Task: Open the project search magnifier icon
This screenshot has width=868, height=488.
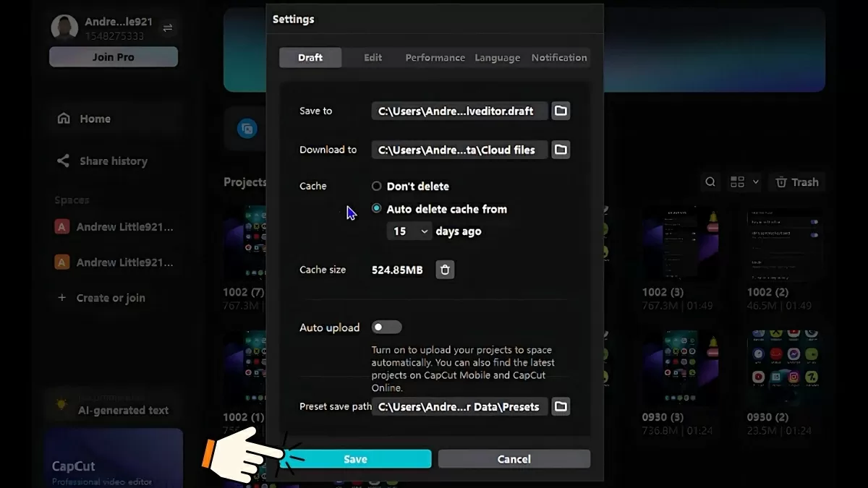Action: (711, 182)
